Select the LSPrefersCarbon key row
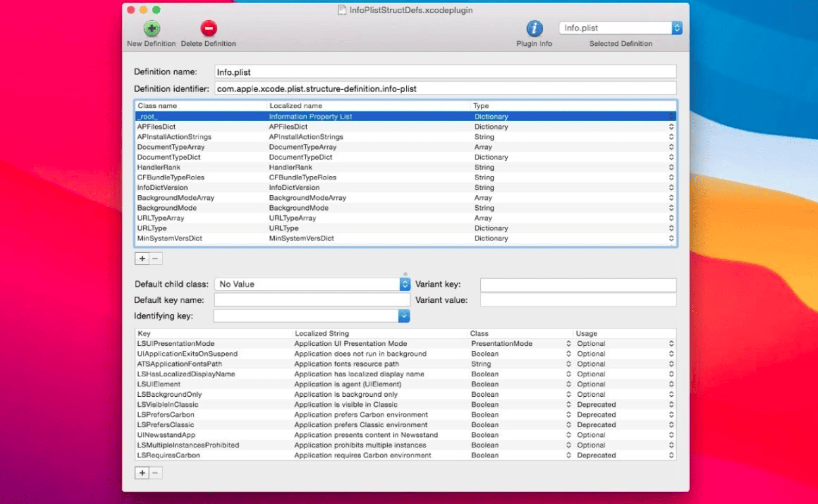 pyautogui.click(x=406, y=415)
